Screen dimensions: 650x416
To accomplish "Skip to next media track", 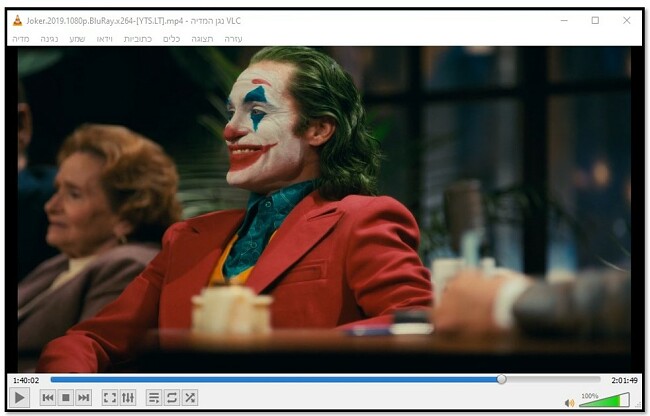I will (84, 398).
